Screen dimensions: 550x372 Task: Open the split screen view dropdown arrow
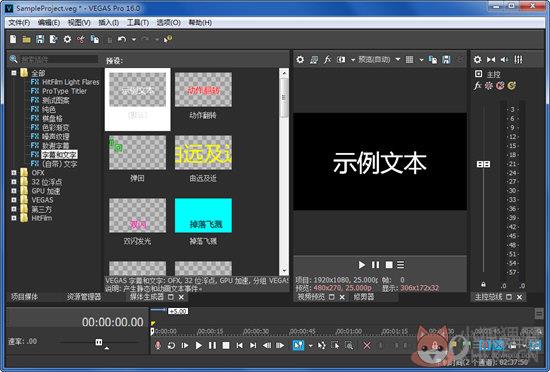pos(353,60)
